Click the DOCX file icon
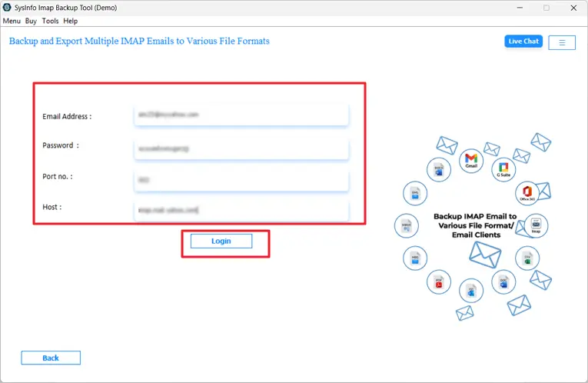Viewport: 588px width, 383px height. (x=438, y=169)
